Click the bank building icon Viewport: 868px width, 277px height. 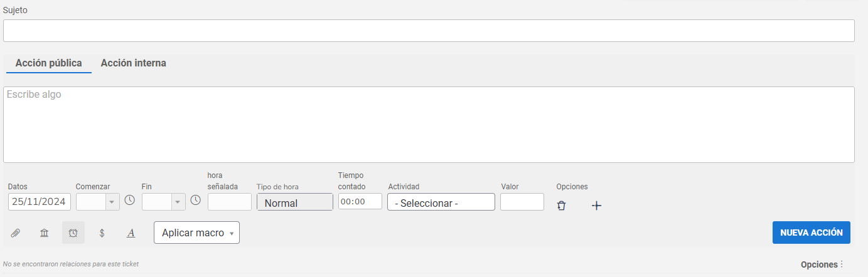45,233
